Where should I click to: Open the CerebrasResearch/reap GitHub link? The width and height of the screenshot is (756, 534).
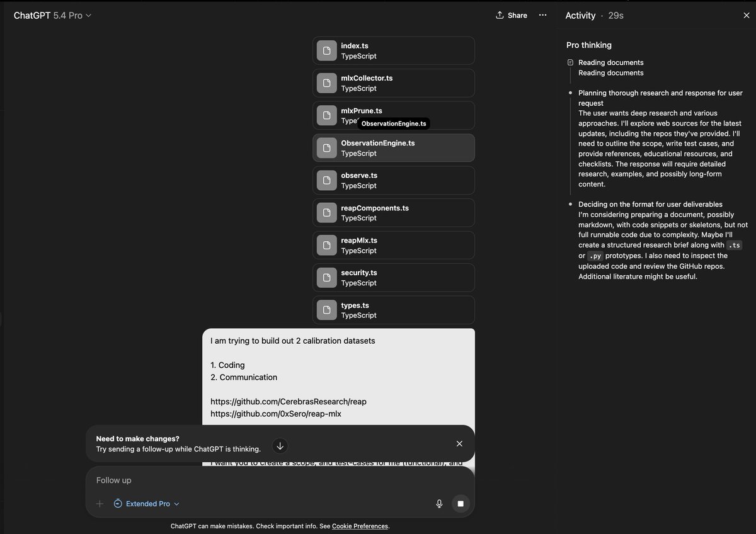[x=289, y=402]
